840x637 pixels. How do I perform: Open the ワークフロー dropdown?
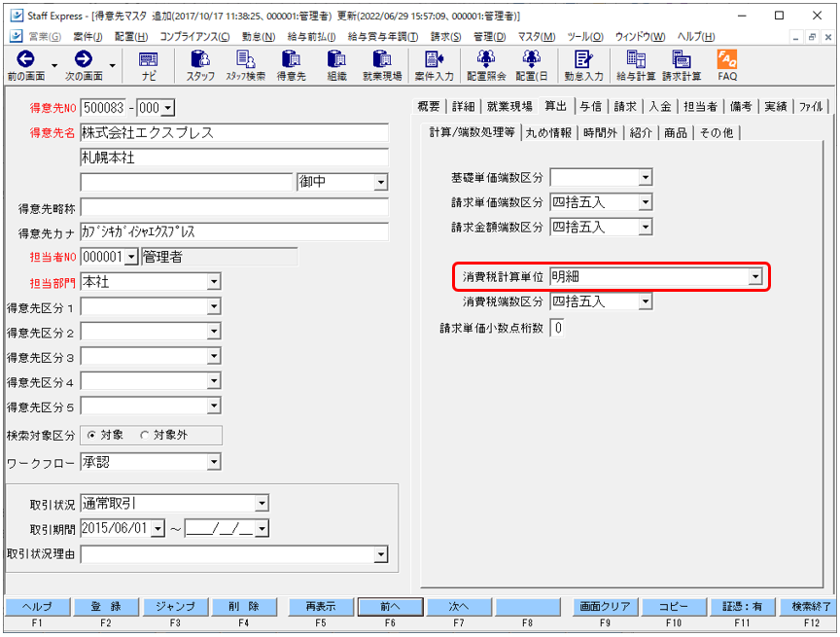click(214, 462)
